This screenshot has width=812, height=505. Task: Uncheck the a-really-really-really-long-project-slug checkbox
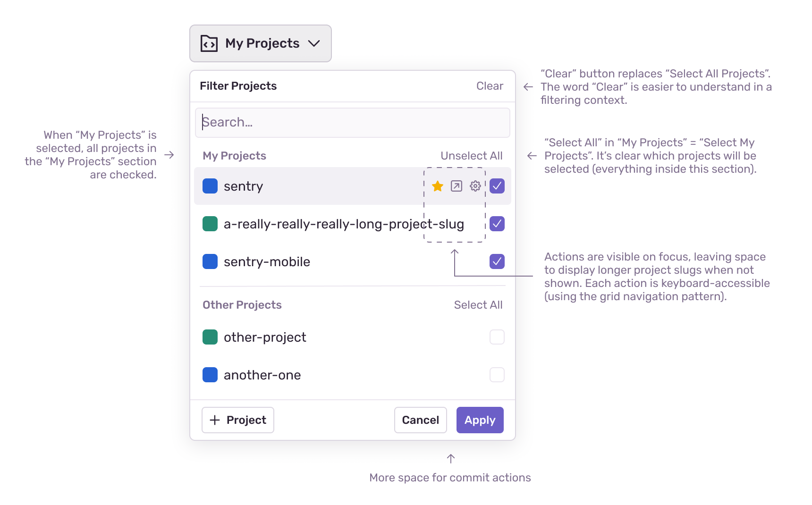click(497, 224)
